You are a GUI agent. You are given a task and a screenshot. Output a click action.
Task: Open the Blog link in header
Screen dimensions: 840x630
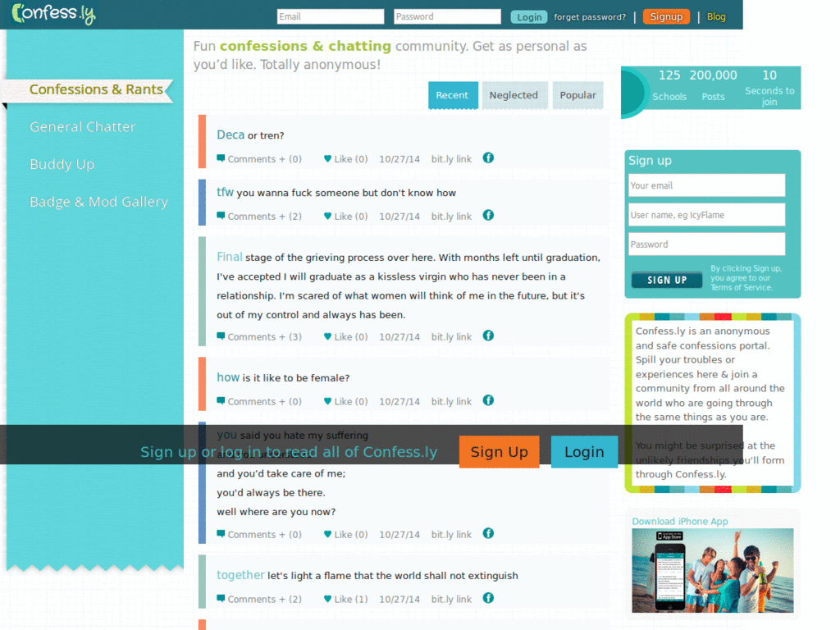(x=715, y=16)
